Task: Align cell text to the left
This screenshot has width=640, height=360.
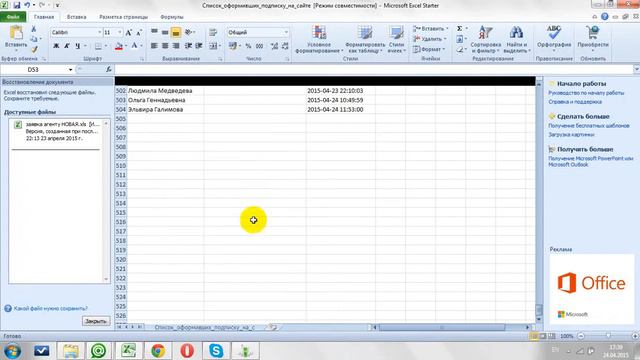Action: point(154,46)
